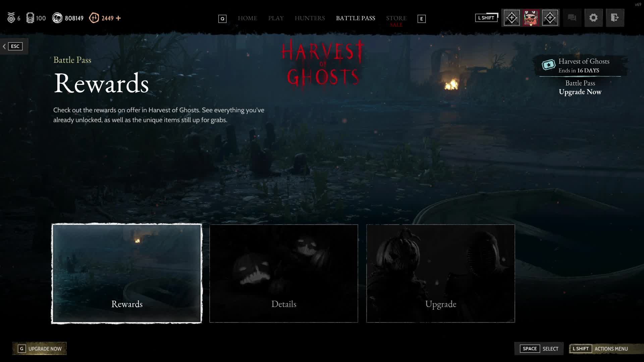The image size is (644, 362).
Task: Open the STORE tab
Action: [396, 18]
